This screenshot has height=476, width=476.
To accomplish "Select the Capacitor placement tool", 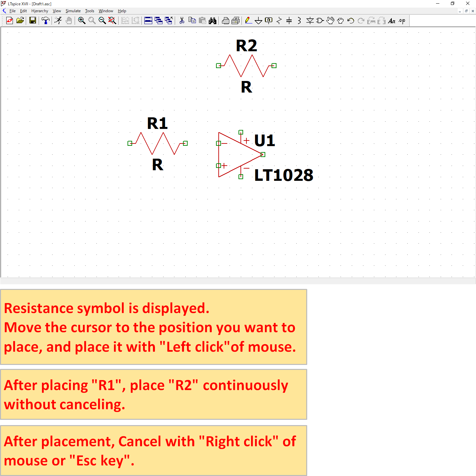I will tap(288, 20).
